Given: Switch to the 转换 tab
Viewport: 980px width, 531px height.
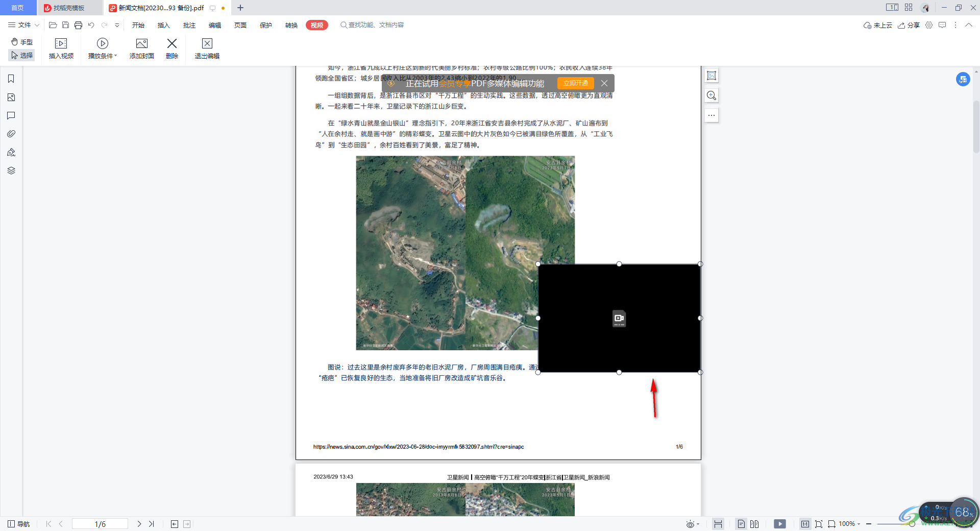Looking at the screenshot, I should [x=291, y=25].
